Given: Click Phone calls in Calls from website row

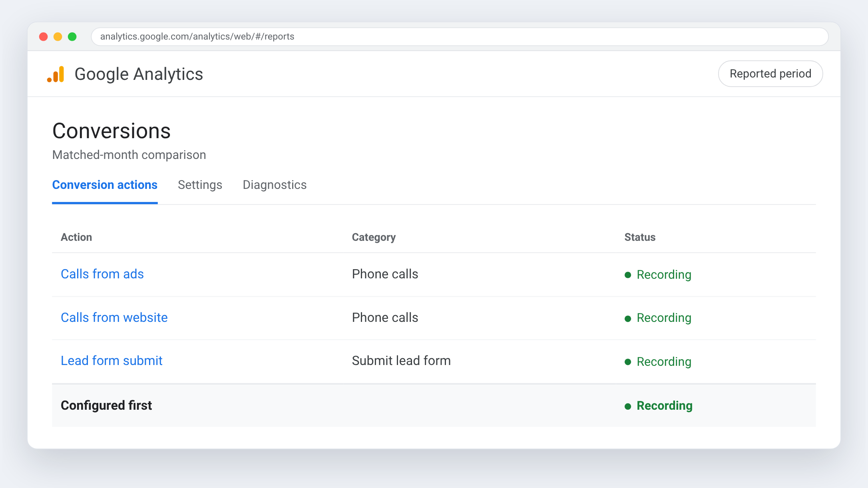Looking at the screenshot, I should coord(385,317).
